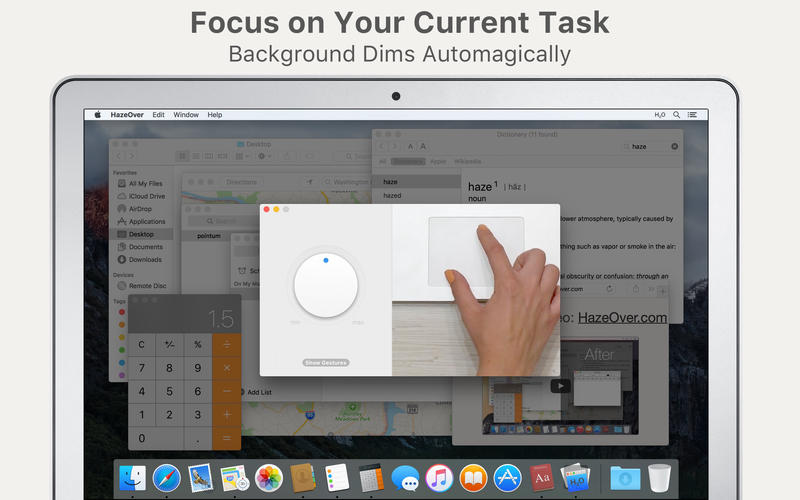Open Finder in the Dock

tap(132, 479)
